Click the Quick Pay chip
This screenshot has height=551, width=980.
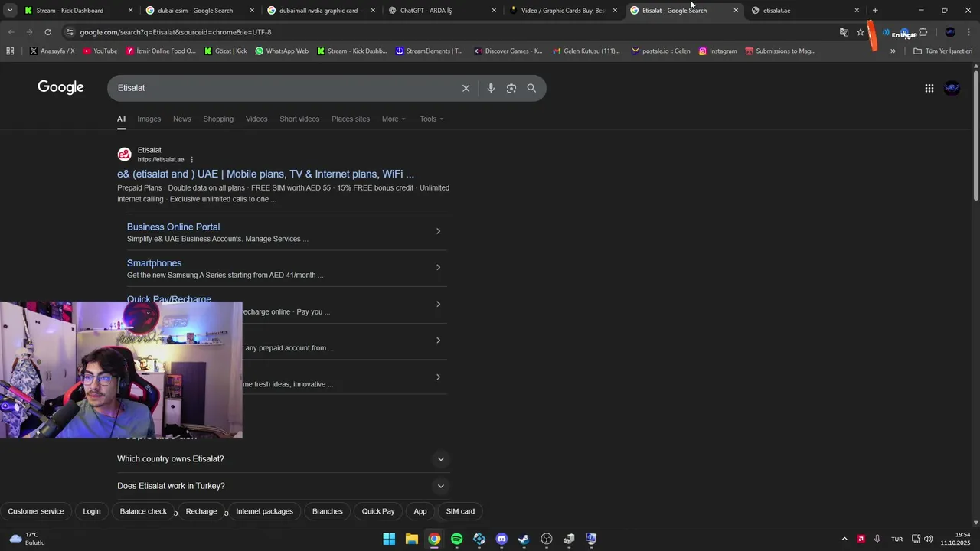pyautogui.click(x=378, y=511)
